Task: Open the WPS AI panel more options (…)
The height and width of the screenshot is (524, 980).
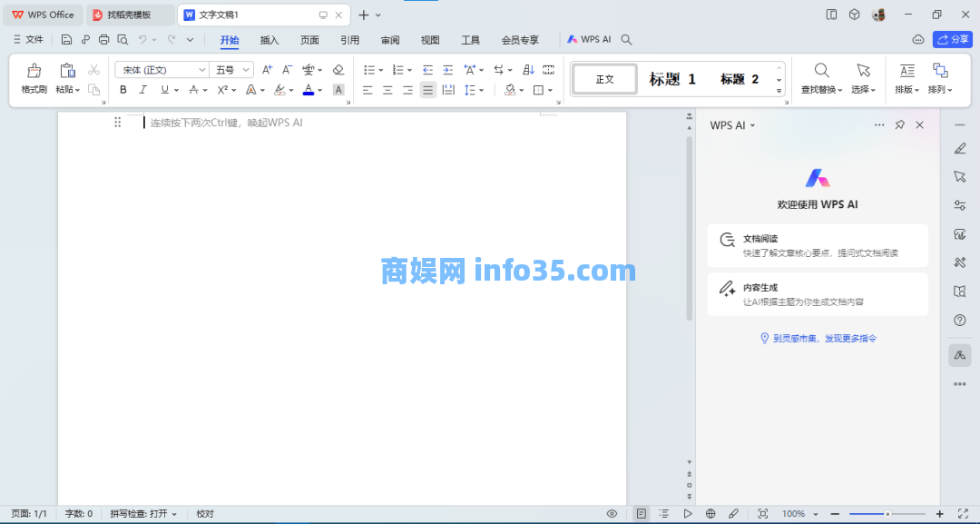Action: [879, 124]
